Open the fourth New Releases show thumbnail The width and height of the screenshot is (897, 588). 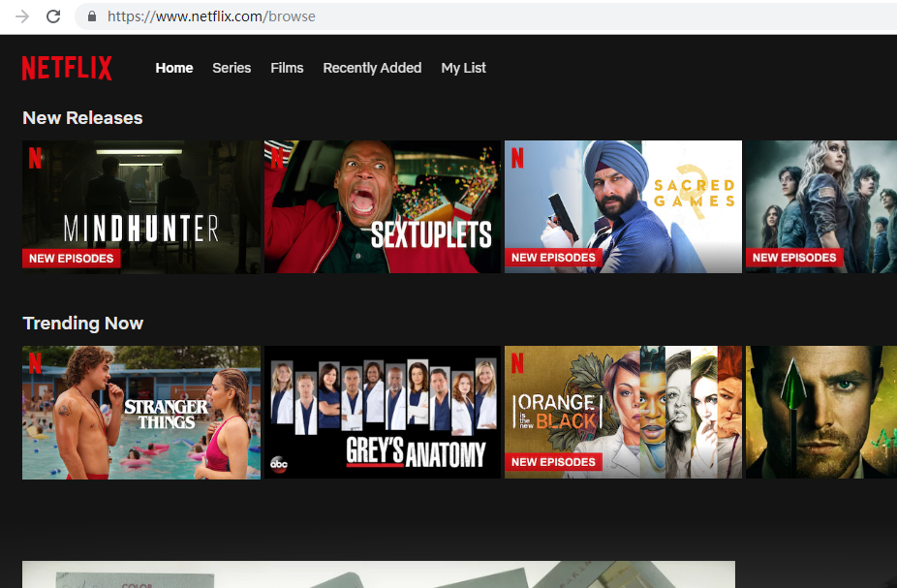[x=821, y=207]
